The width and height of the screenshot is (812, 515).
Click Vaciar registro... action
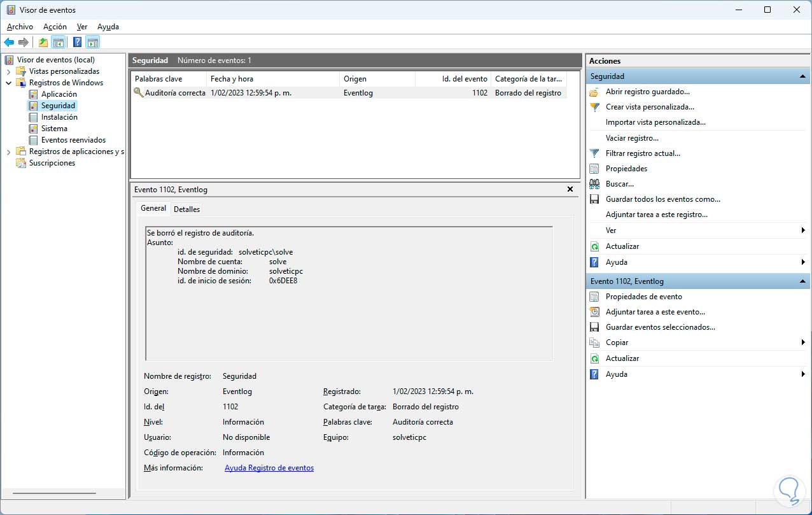pos(631,138)
